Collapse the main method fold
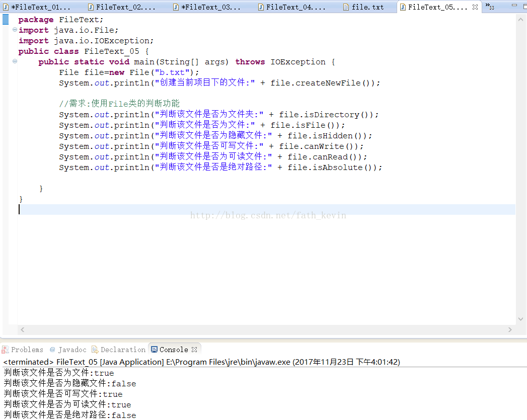 [x=15, y=61]
